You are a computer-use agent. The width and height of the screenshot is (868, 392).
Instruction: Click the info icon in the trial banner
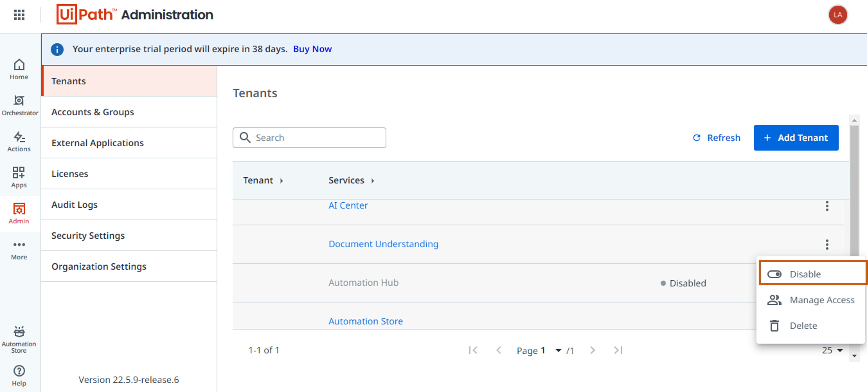57,50
